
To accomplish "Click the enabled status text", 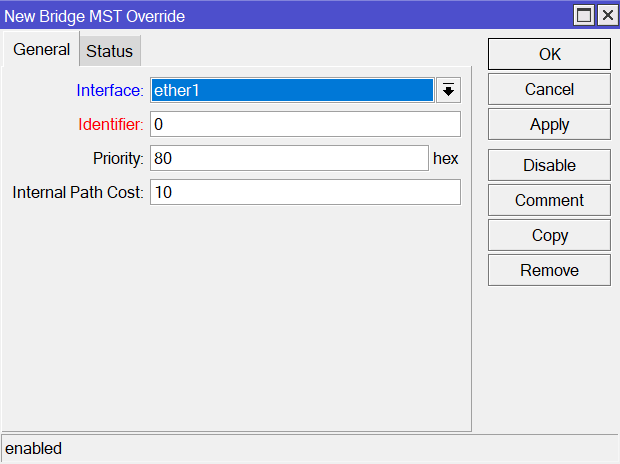I will coord(34,449).
